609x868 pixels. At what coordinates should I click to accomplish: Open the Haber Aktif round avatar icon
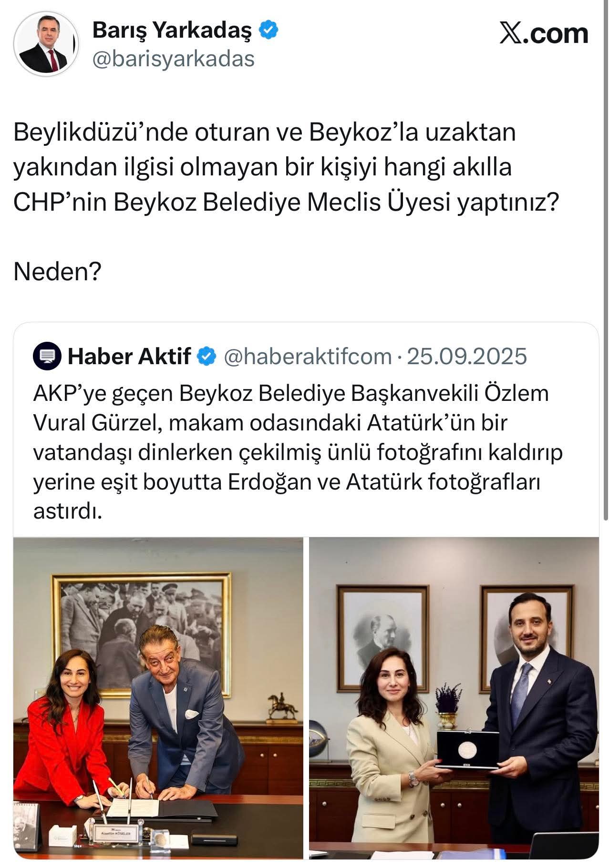(47, 356)
